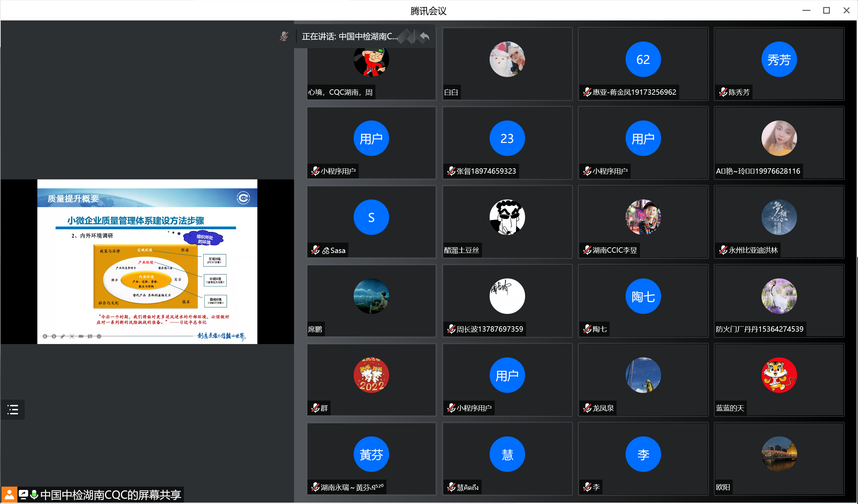Select the blue 李 avatar circle
This screenshot has height=504, width=858.
click(643, 454)
